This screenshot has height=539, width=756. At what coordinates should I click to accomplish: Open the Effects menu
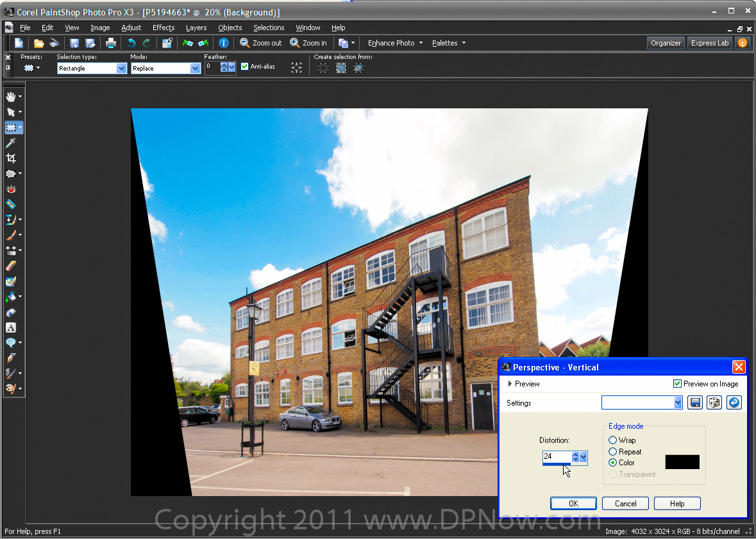coord(164,28)
